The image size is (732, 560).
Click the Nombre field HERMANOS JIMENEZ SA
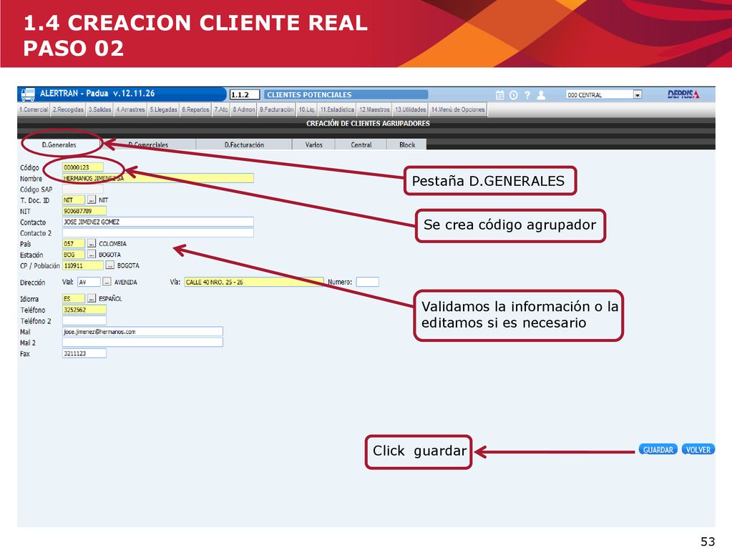pyautogui.click(x=158, y=178)
